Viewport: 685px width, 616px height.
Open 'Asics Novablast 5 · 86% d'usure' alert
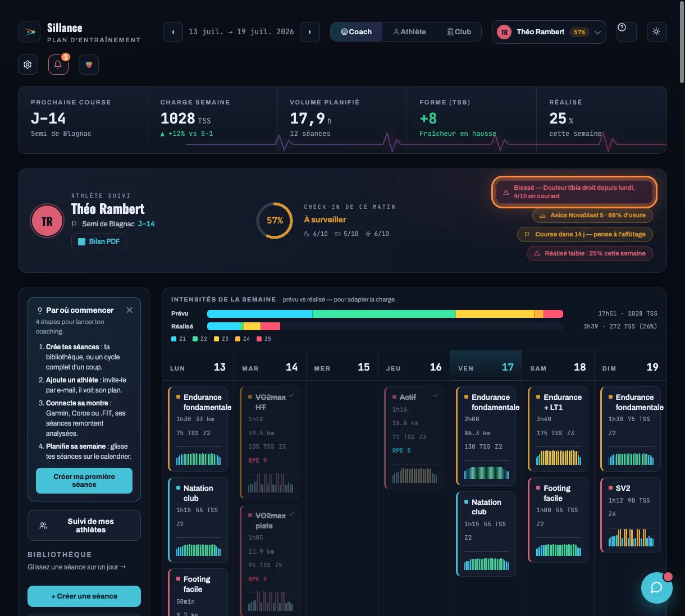click(592, 216)
